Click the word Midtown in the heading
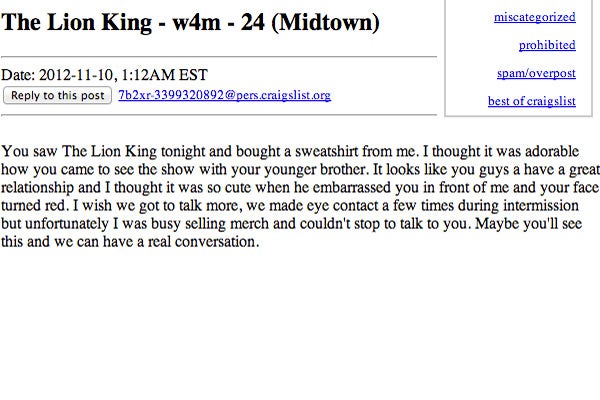The image size is (600, 400). tap(325, 22)
